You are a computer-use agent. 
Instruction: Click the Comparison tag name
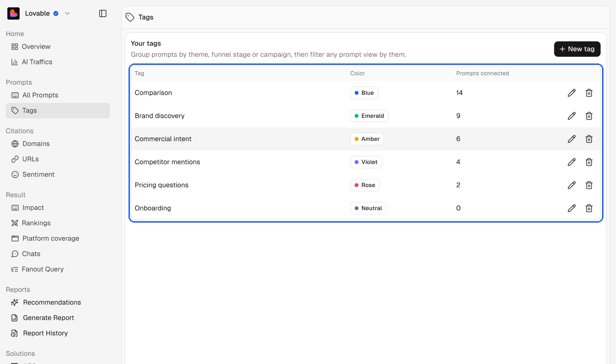[153, 93]
